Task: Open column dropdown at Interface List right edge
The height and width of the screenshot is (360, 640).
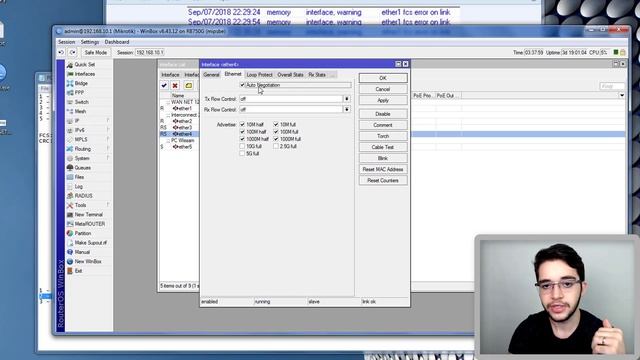Action: (622, 96)
